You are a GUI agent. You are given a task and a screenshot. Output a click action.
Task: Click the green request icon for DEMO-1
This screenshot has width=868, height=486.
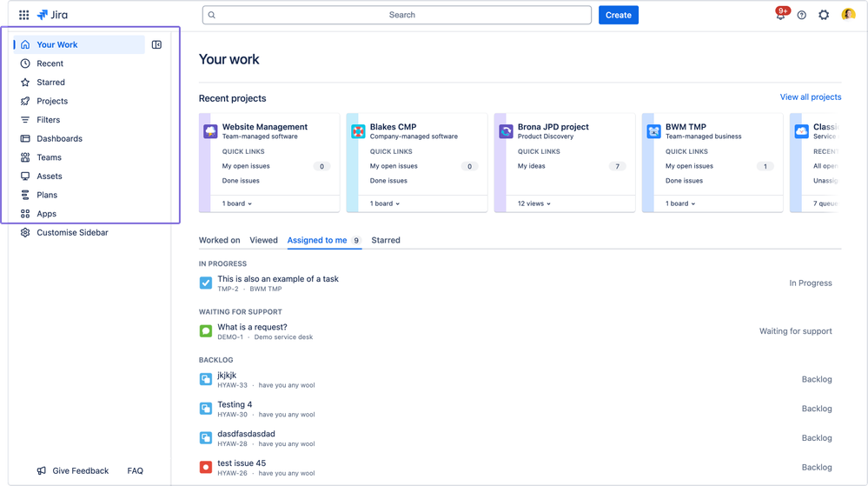point(205,331)
